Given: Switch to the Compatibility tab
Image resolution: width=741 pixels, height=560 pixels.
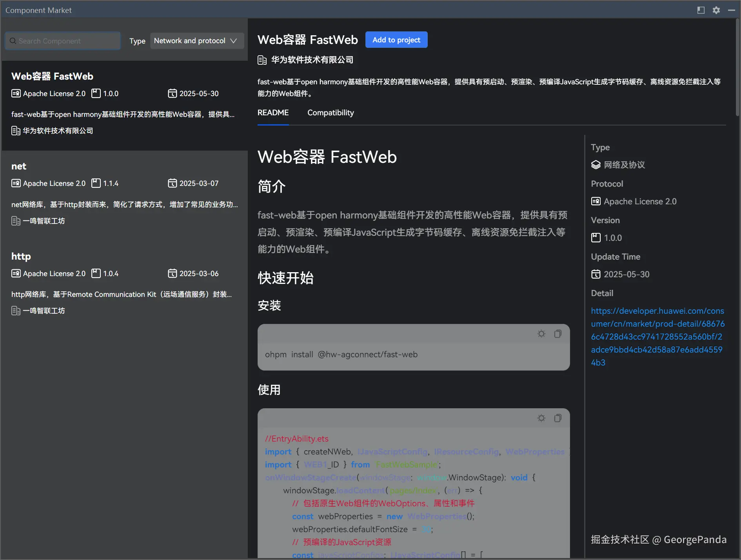Looking at the screenshot, I should [330, 113].
